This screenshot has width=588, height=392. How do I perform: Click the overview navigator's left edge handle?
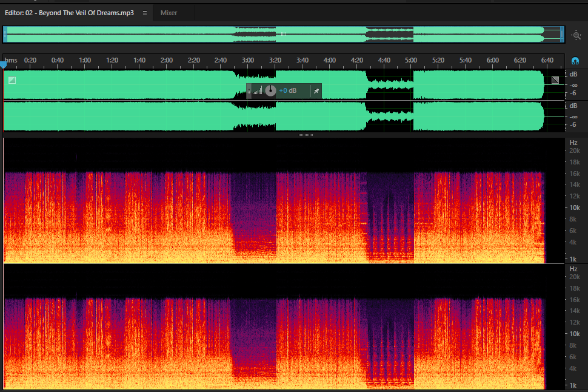click(5, 35)
